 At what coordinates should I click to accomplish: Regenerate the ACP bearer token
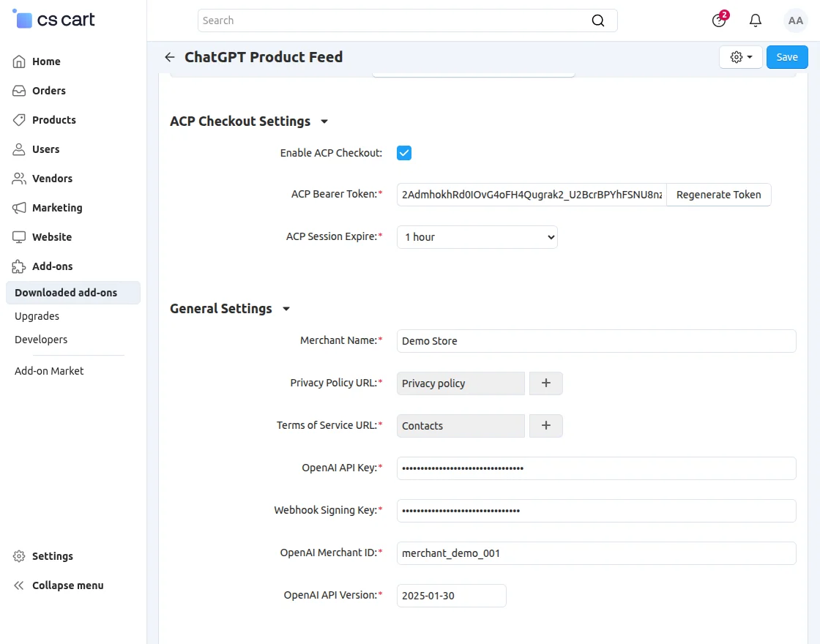pos(718,195)
